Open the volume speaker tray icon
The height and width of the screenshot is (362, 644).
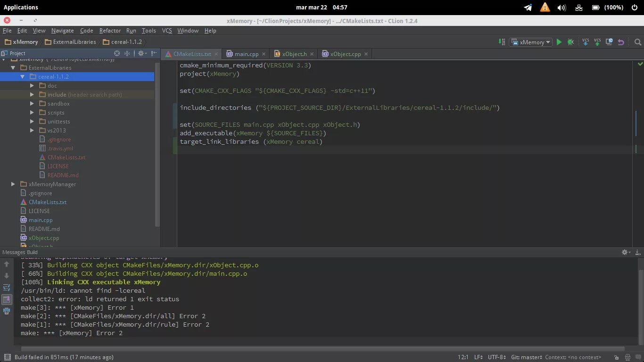tap(561, 8)
